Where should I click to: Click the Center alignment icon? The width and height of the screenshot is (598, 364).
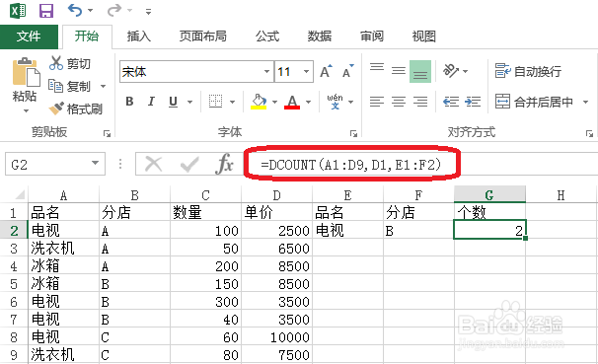tap(399, 102)
